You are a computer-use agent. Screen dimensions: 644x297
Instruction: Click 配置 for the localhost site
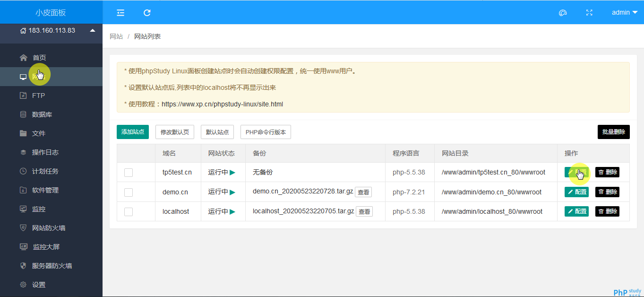pos(576,211)
